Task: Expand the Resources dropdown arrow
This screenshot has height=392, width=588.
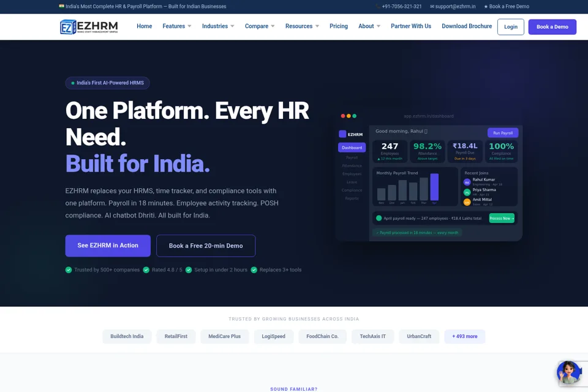Action: [x=317, y=26]
